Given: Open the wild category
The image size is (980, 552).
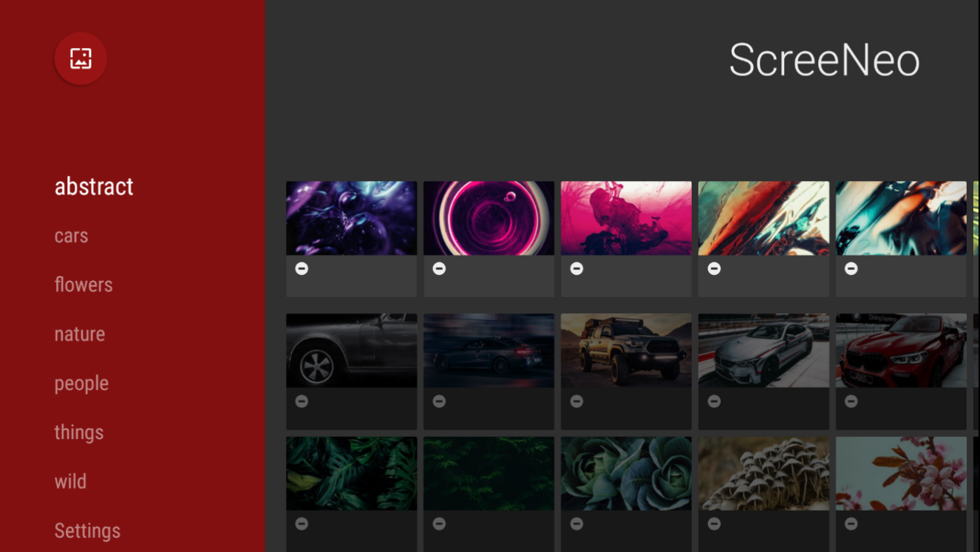Looking at the screenshot, I should pos(70,482).
